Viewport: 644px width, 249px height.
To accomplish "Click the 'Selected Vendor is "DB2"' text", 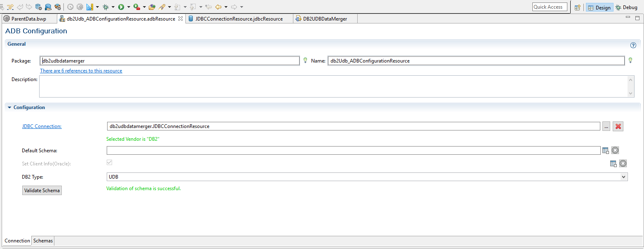I will (x=133, y=139).
